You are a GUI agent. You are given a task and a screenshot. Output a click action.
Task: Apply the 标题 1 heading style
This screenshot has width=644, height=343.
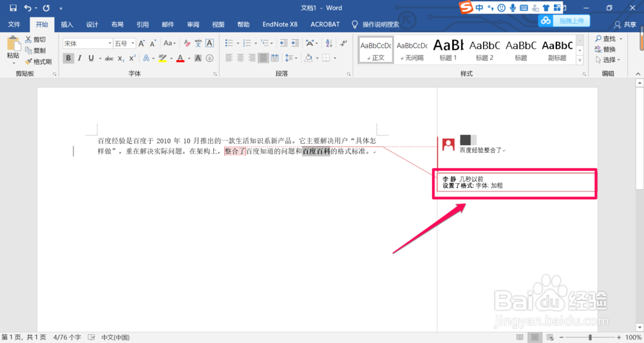[448, 50]
